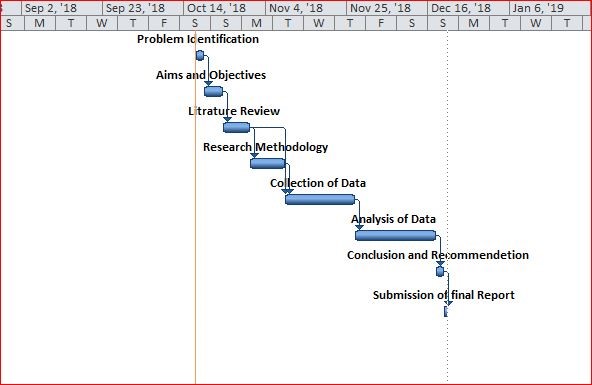Image resolution: width=592 pixels, height=385 pixels.
Task: Click the 'Analysis of Data' label
Action: click(393, 219)
